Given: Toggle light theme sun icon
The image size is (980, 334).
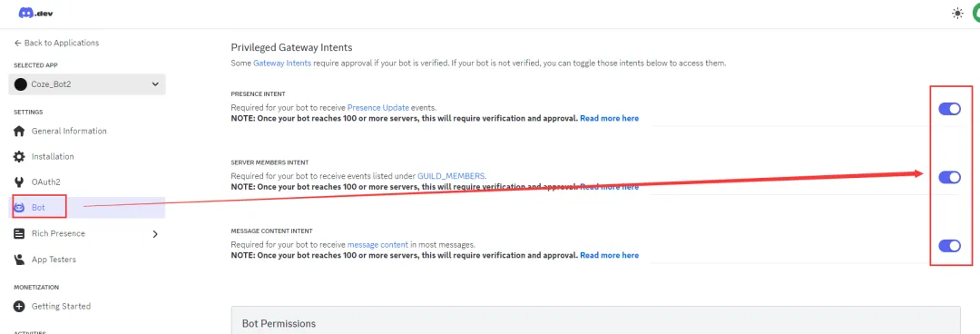Looking at the screenshot, I should pos(957,13).
